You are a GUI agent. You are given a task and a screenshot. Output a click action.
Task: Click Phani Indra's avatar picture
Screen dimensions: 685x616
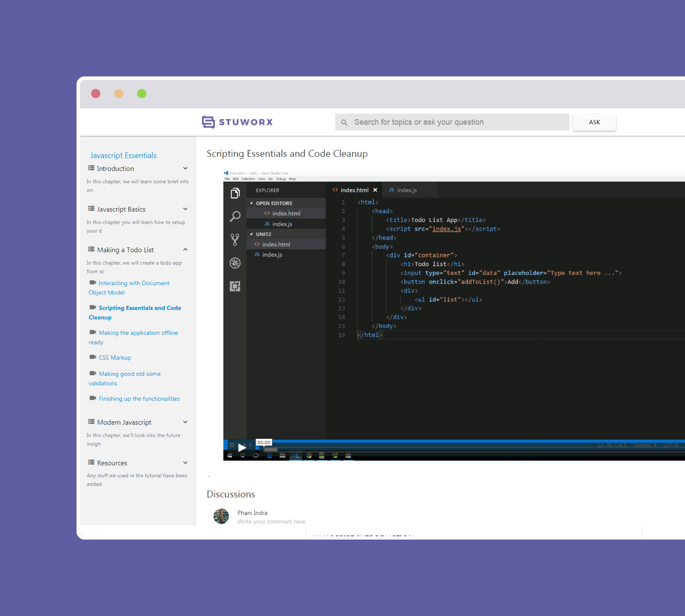221,516
